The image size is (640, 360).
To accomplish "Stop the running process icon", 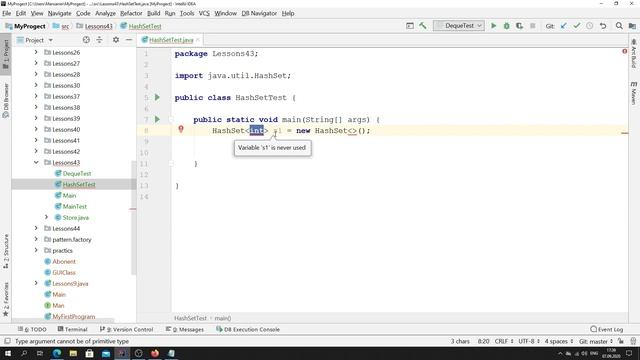I will [x=532, y=26].
